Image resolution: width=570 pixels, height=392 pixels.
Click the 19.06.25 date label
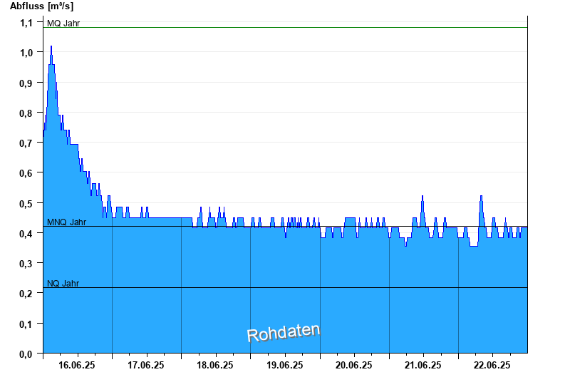tap(284, 365)
